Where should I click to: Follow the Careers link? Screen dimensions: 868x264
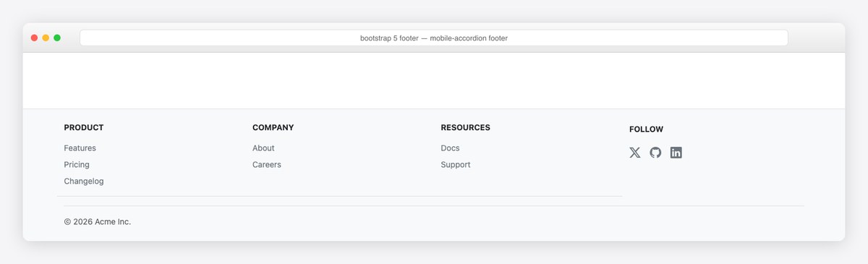tap(267, 165)
